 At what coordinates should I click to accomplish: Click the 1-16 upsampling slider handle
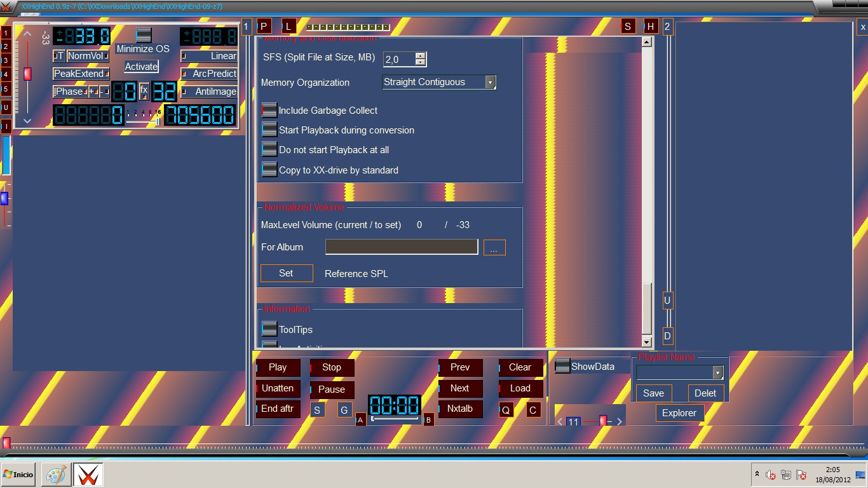point(158,121)
